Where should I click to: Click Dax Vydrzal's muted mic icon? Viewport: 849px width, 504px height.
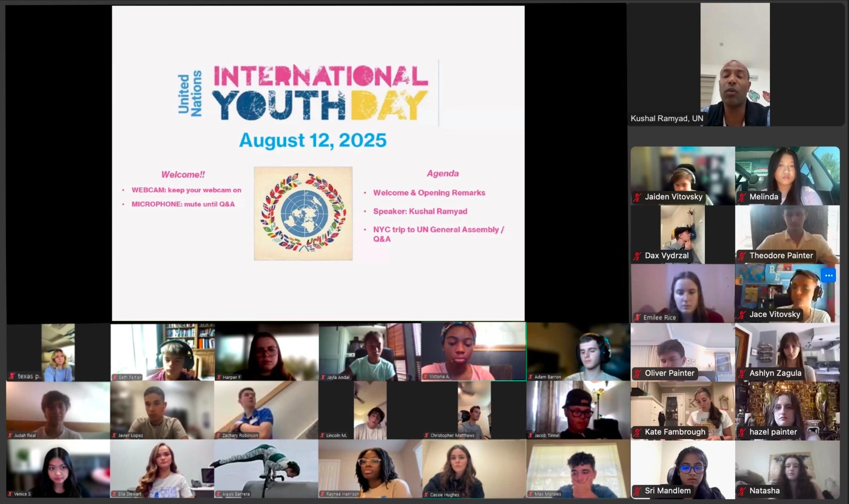638,256
